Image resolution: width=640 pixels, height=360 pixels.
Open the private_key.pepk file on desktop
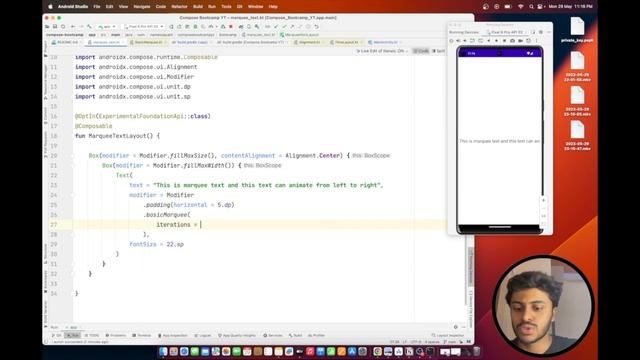coord(577,30)
